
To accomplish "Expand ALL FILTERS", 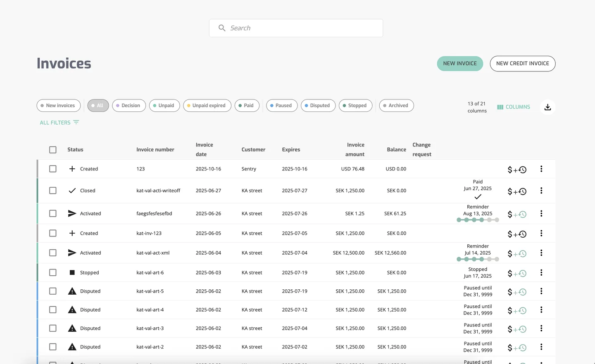I will tap(59, 123).
